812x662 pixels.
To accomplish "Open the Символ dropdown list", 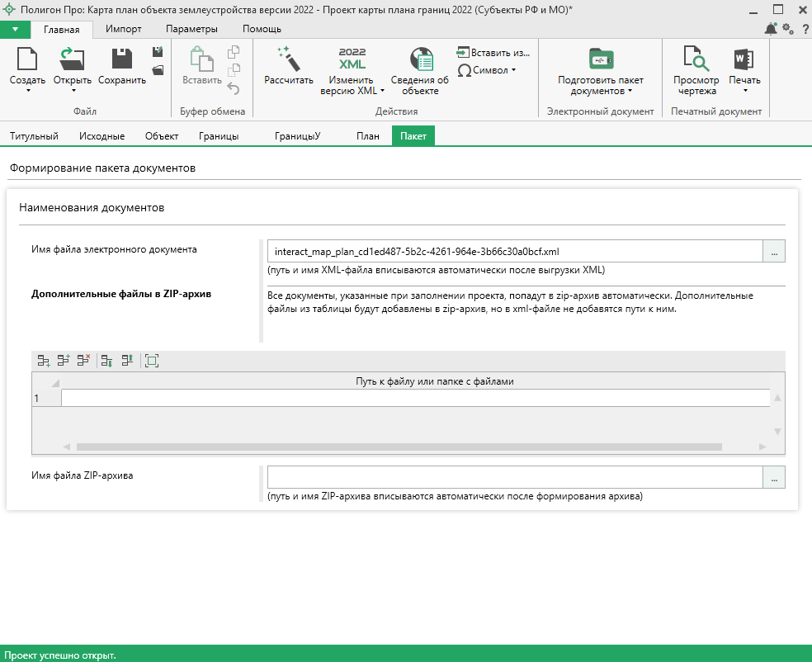I will click(x=493, y=70).
